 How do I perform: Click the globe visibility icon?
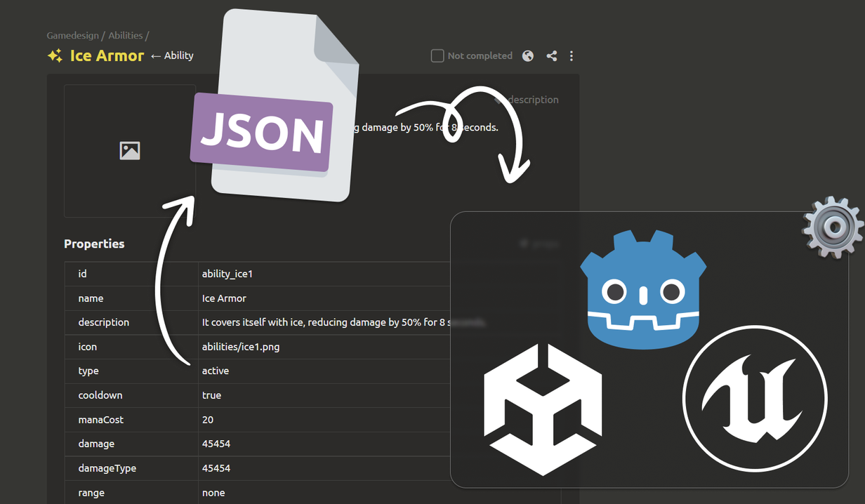528,56
